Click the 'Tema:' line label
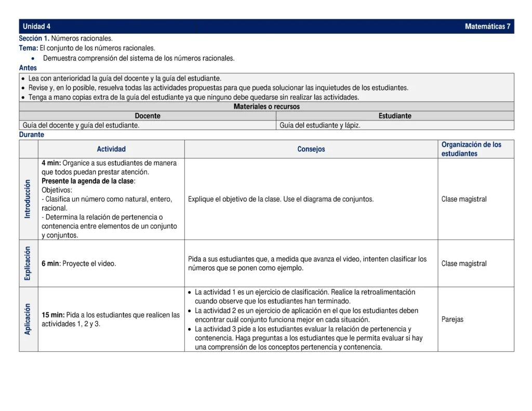 [29, 48]
